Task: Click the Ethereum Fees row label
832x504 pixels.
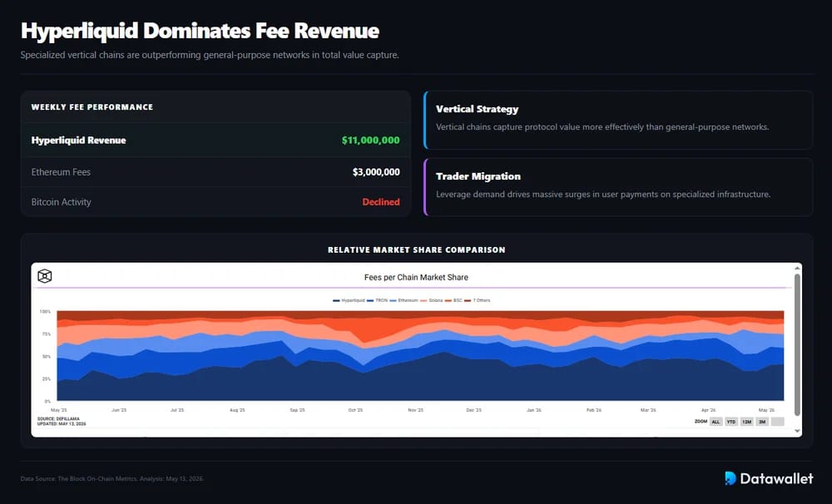Action: [61, 172]
